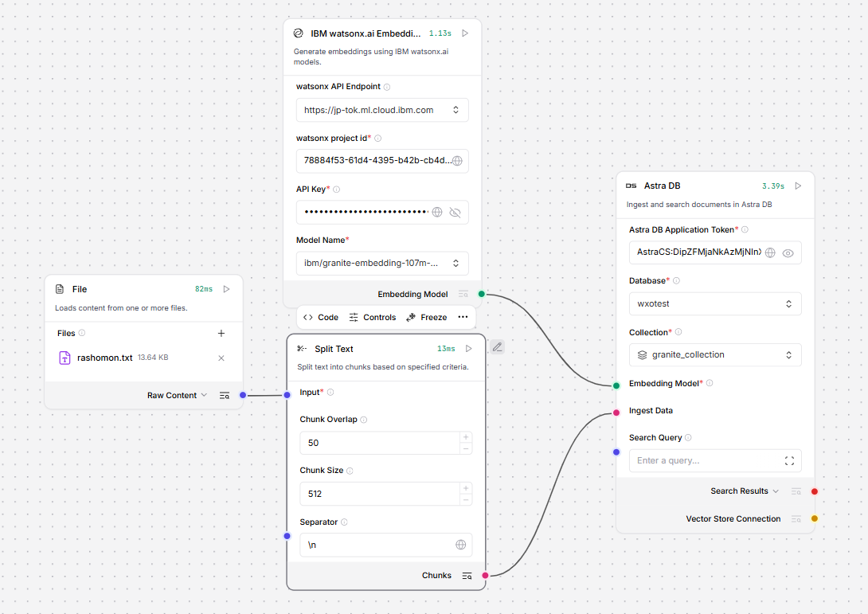Click globe icon in API Key field
The height and width of the screenshot is (614, 868).
click(x=437, y=212)
